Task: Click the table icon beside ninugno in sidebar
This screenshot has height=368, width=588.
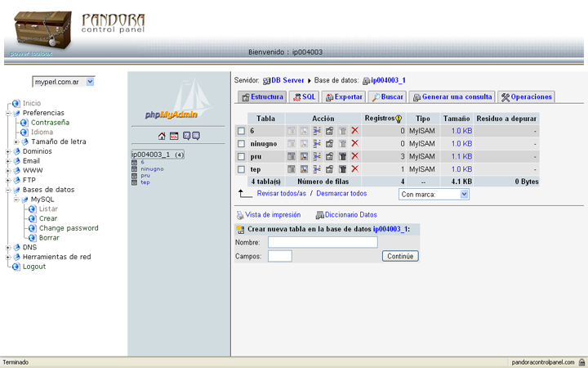Action: coord(134,169)
